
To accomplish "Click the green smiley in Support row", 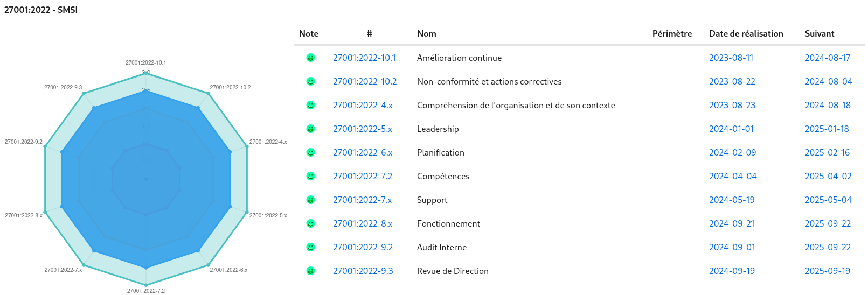I will point(310,200).
